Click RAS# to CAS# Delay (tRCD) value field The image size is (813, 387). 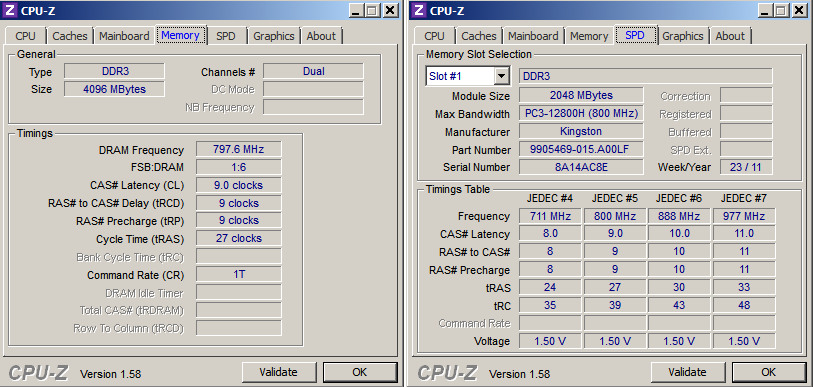[239, 203]
